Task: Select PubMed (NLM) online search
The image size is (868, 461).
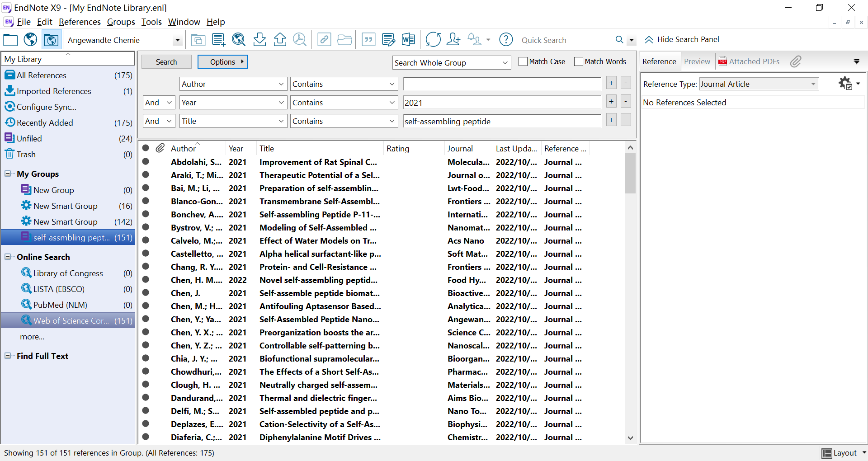Action: tap(68, 305)
